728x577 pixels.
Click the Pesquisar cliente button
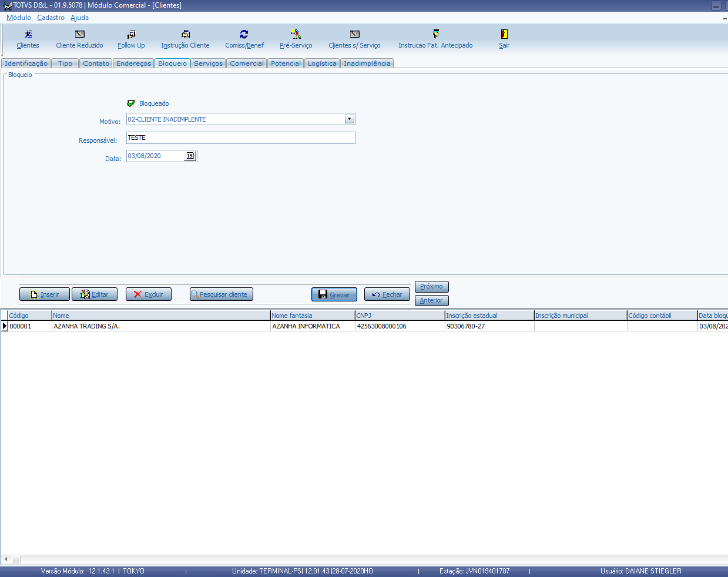click(222, 294)
